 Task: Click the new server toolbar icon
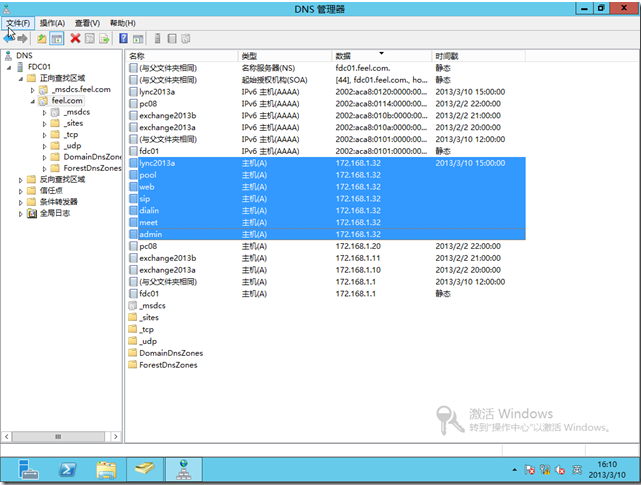point(157,39)
